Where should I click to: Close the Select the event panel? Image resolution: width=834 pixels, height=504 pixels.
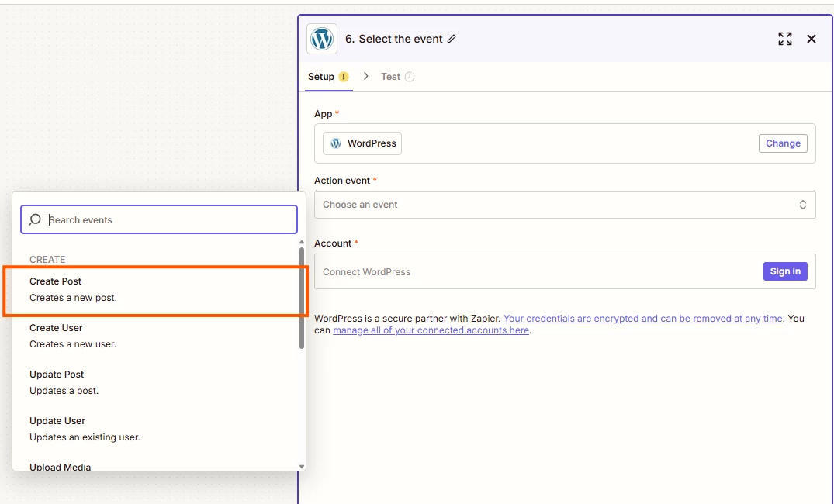(x=812, y=39)
